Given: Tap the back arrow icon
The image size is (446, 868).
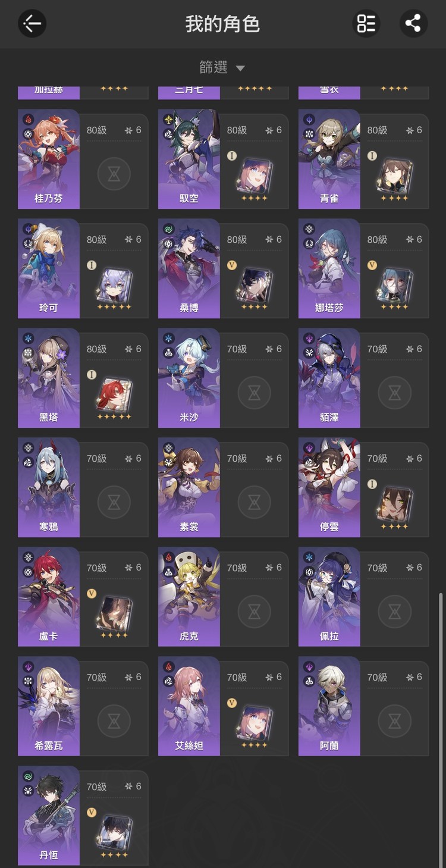Looking at the screenshot, I should click(x=32, y=24).
